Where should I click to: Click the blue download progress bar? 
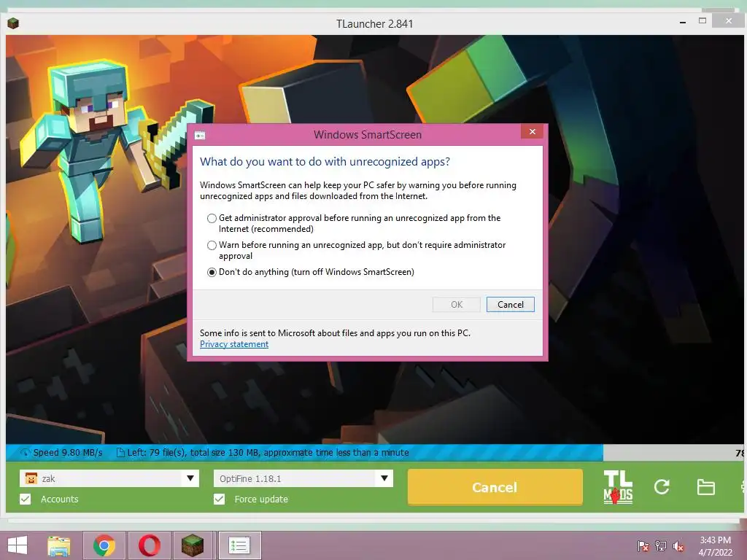304,452
